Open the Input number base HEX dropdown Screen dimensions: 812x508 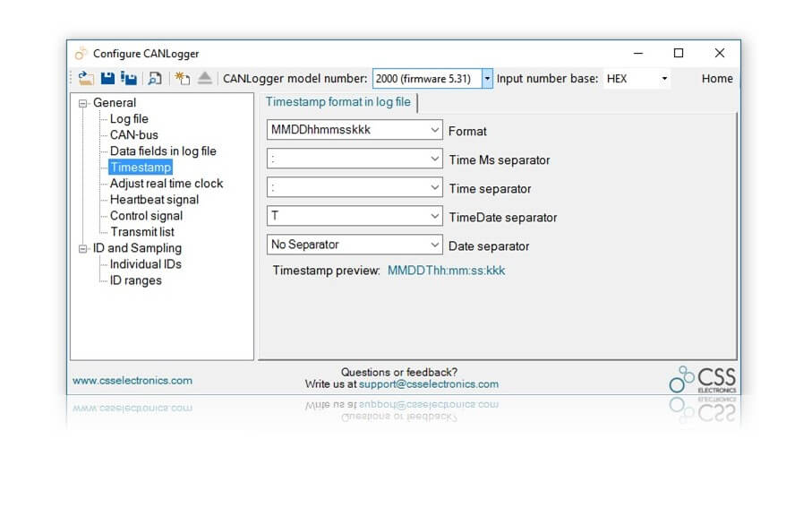click(x=664, y=79)
